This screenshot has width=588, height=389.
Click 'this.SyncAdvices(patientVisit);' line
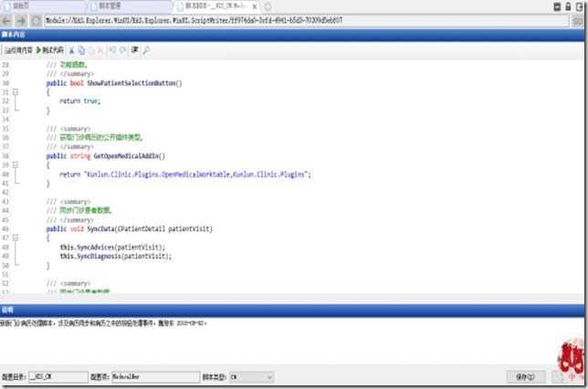112,247
